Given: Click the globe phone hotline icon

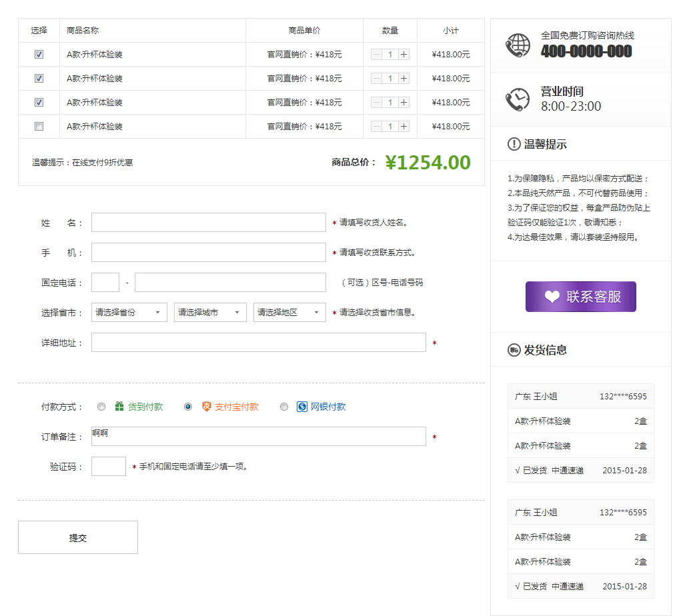Looking at the screenshot, I should tap(518, 45).
